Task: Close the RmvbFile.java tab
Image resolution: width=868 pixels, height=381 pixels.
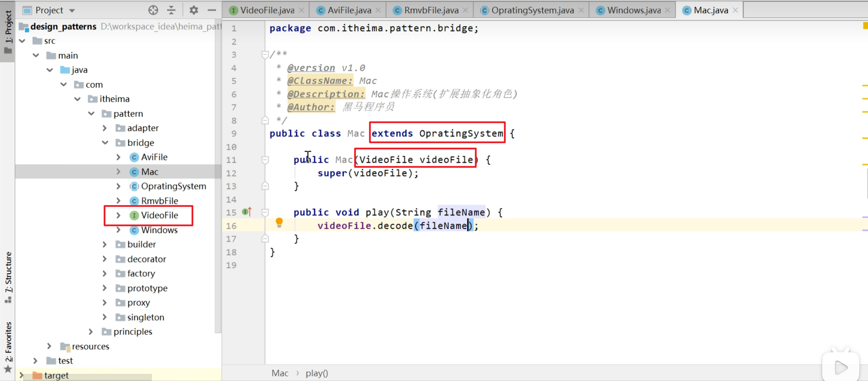Action: tap(466, 10)
